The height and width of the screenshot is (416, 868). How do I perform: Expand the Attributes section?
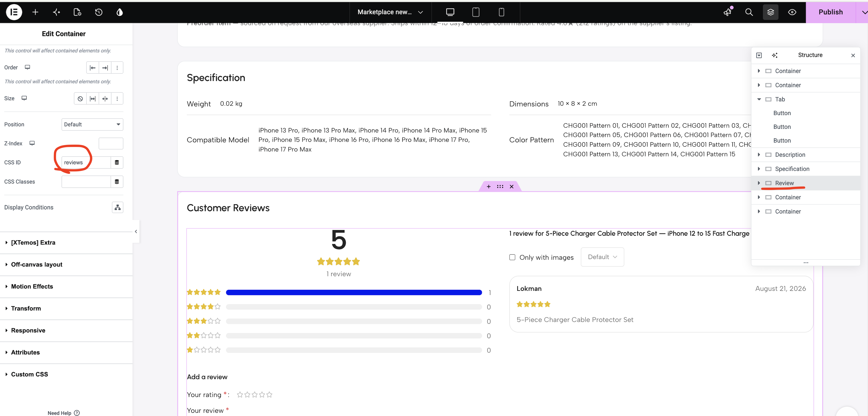coord(66,352)
